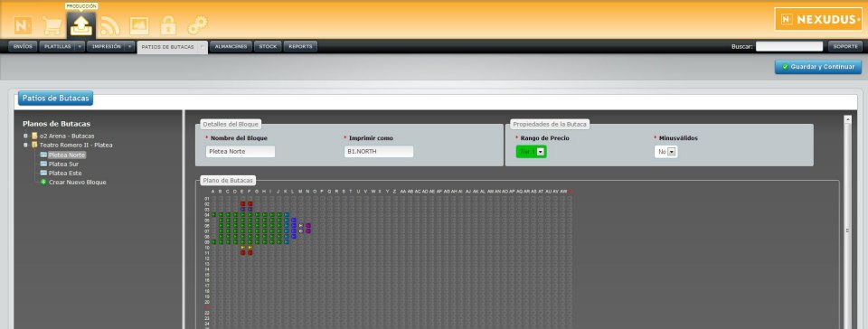
Task: Open the image gallery section icon
Action: point(139,25)
